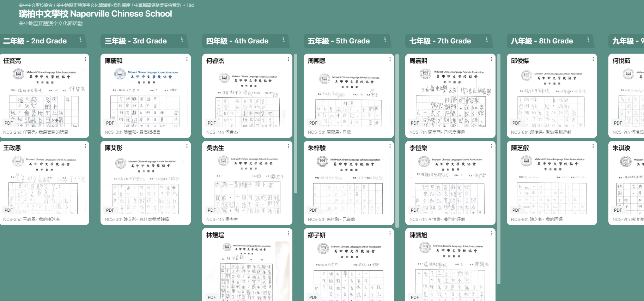Open three-dot menu on 何睿杰 post
Viewport: 644px width, 301px height.
coord(288,59)
